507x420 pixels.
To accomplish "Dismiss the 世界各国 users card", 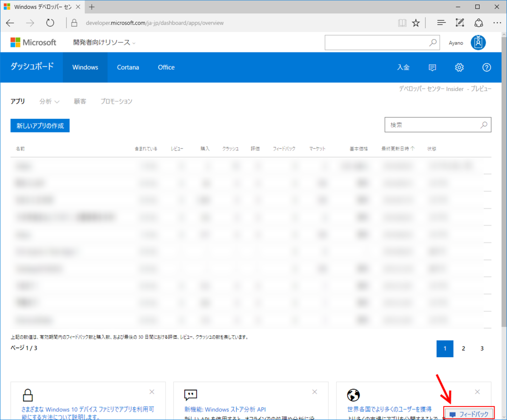I will [477, 392].
